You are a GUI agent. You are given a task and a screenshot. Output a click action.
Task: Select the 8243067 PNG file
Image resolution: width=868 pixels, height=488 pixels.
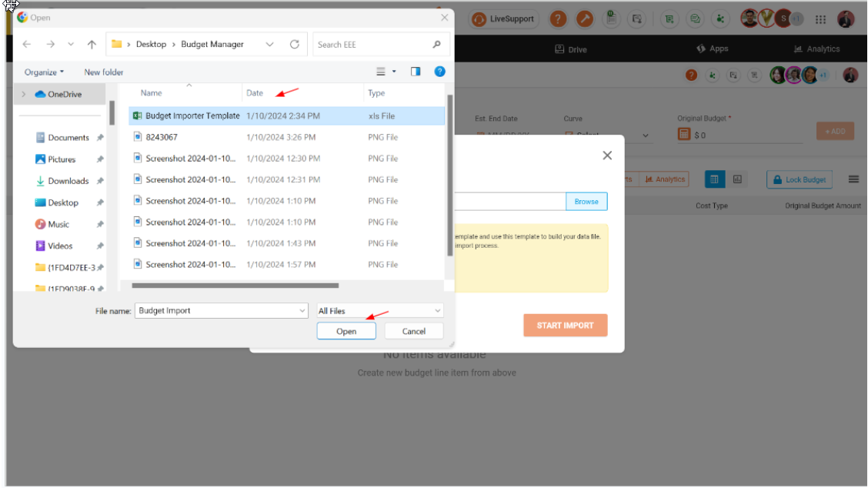pyautogui.click(x=287, y=137)
